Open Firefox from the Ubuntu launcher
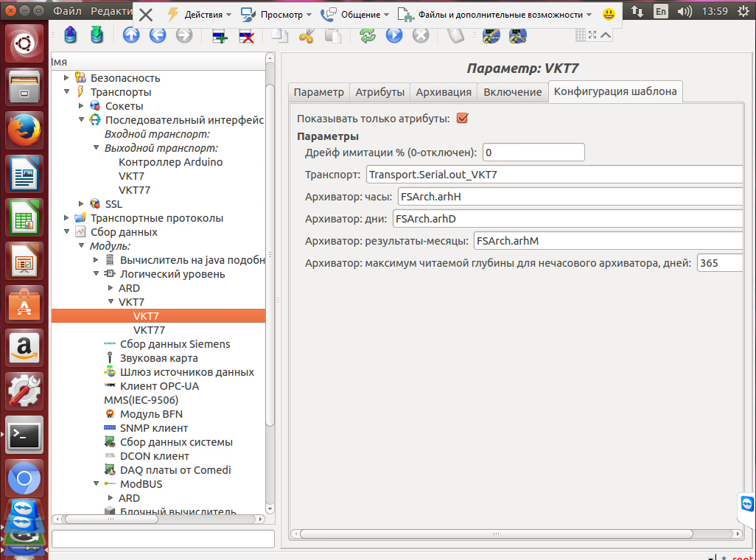 [x=24, y=132]
